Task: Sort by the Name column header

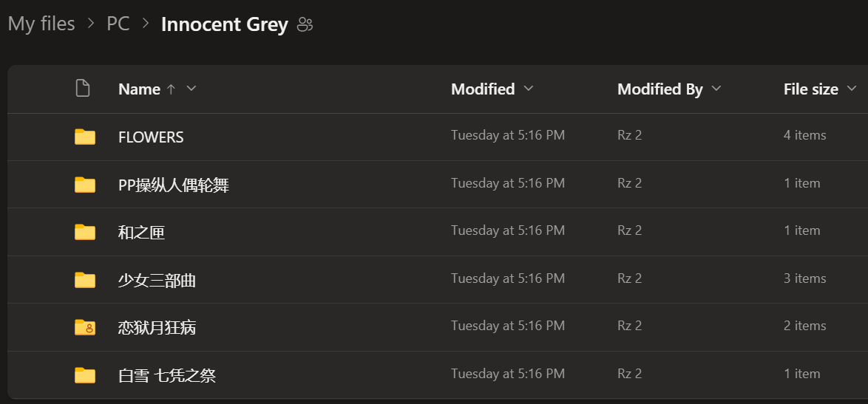Action: click(139, 89)
